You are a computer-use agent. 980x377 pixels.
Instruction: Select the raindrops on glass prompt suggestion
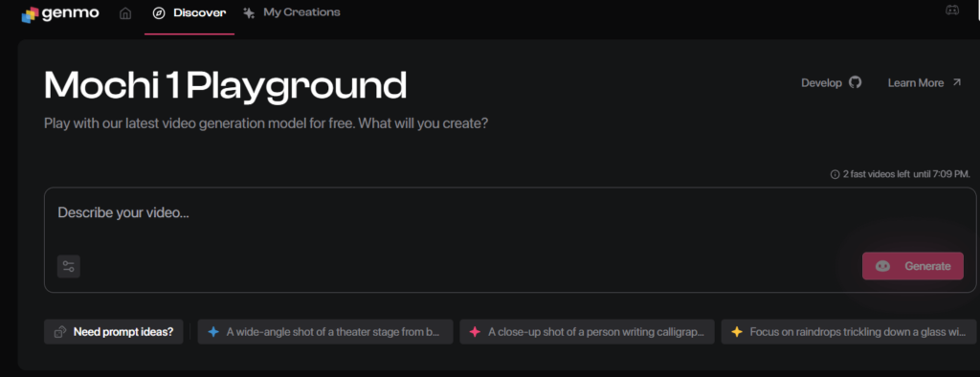point(848,332)
